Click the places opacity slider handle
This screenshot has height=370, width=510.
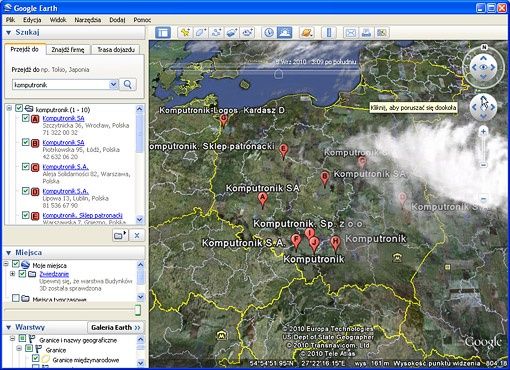click(138, 310)
